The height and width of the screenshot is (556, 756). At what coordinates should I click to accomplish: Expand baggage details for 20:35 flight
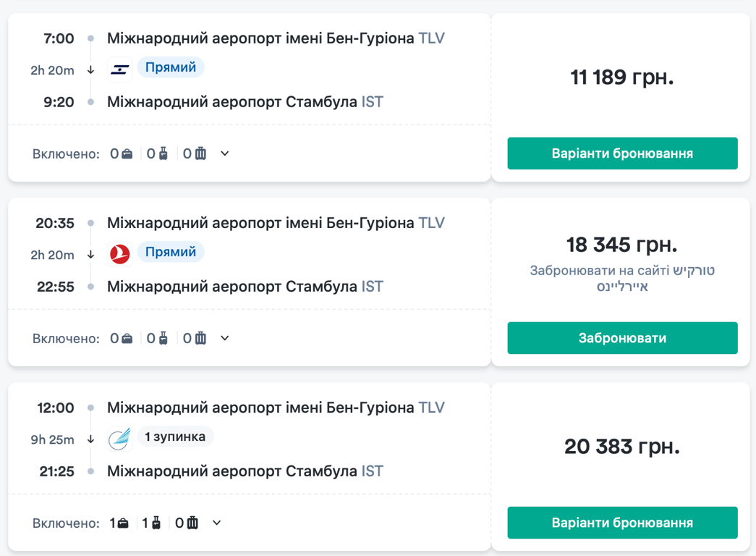(225, 338)
